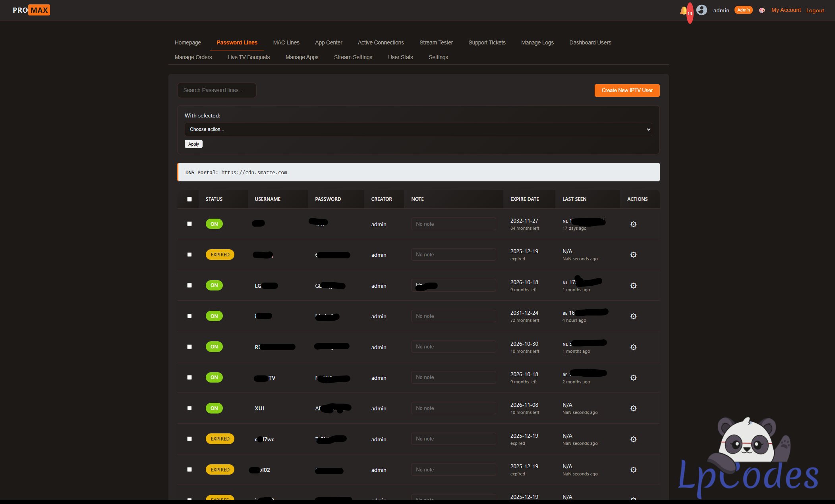The image size is (835, 504).
Task: Check the box for XUI user row
Action: point(189,408)
